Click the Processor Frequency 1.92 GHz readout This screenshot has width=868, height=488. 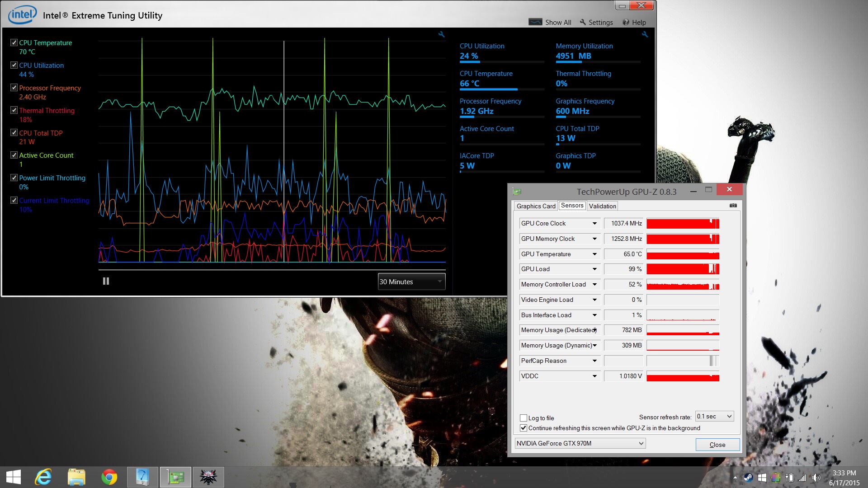coord(476,111)
